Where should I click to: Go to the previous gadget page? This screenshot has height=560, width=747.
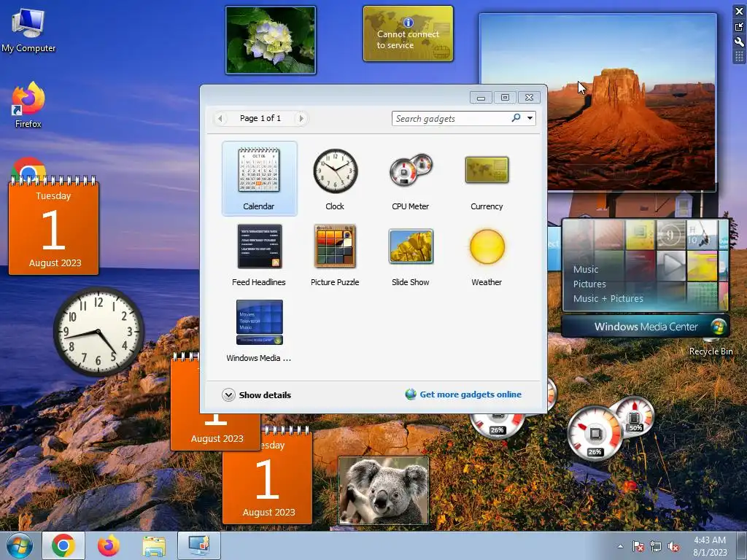click(220, 118)
